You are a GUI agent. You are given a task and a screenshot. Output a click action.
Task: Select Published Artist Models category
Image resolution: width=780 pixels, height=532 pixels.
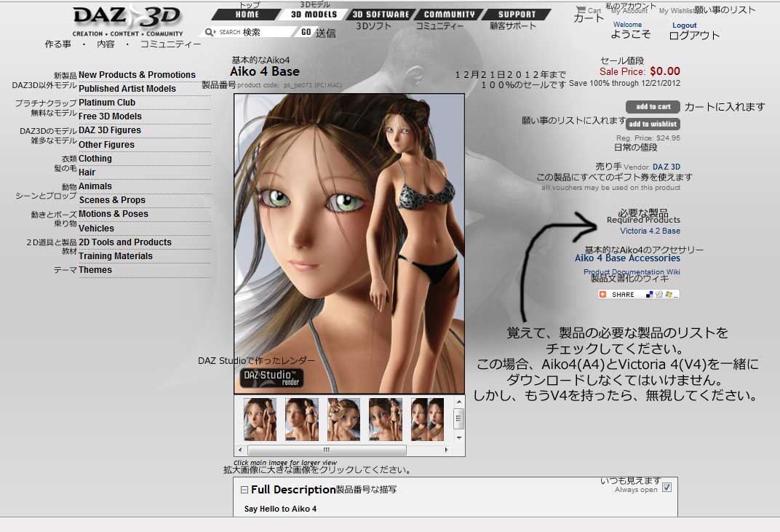127,89
